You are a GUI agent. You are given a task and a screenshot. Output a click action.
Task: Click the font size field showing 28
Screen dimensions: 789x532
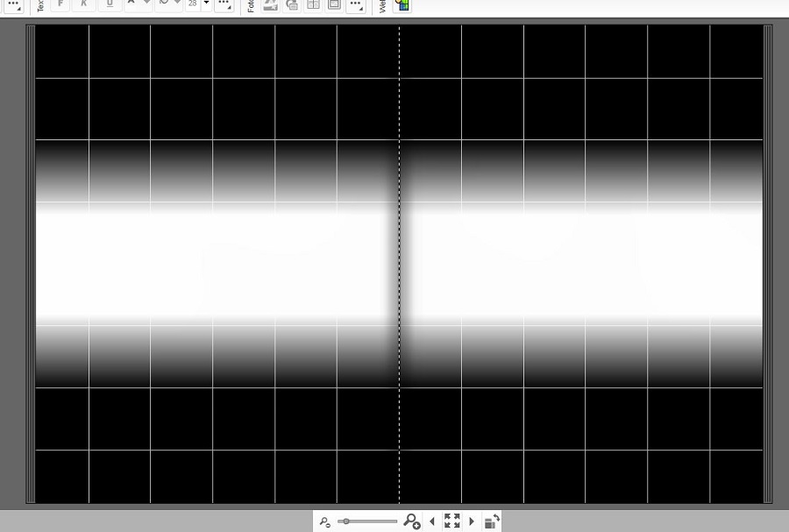pos(193,4)
